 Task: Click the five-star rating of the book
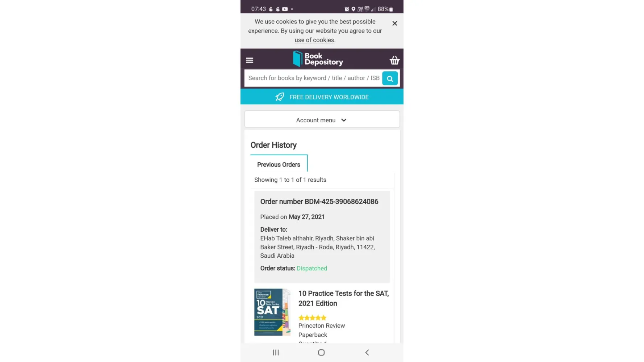point(312,317)
